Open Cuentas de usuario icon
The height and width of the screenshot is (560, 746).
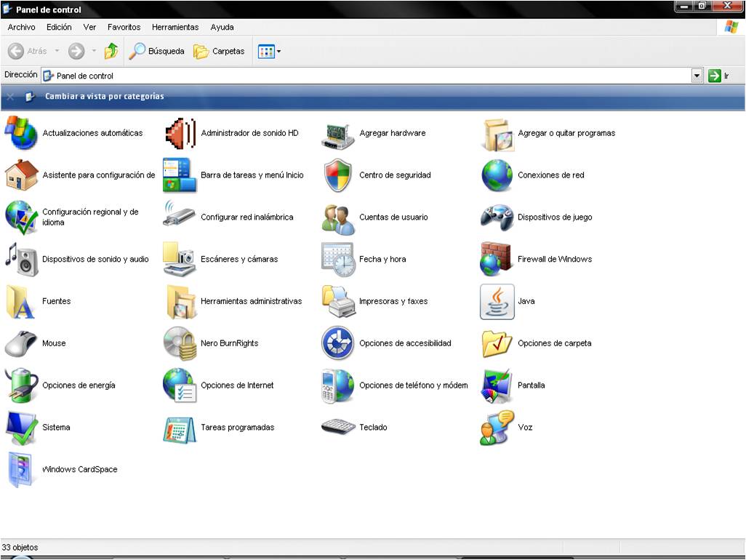338,218
